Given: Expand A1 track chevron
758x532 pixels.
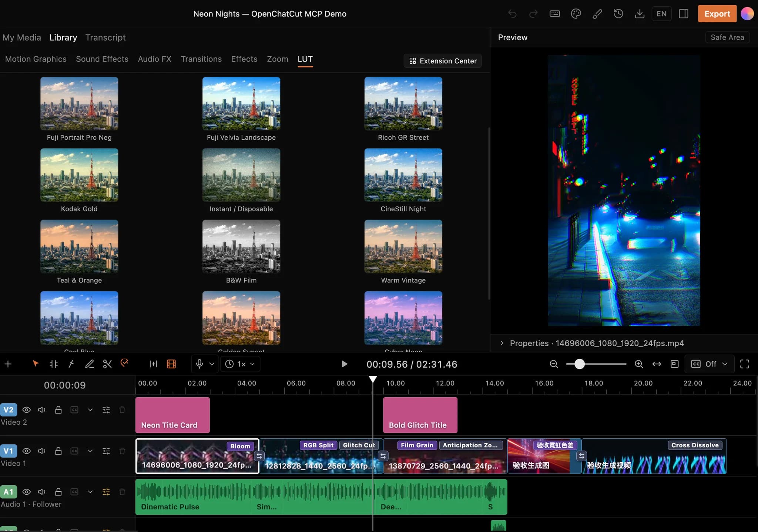Looking at the screenshot, I should 90,492.
